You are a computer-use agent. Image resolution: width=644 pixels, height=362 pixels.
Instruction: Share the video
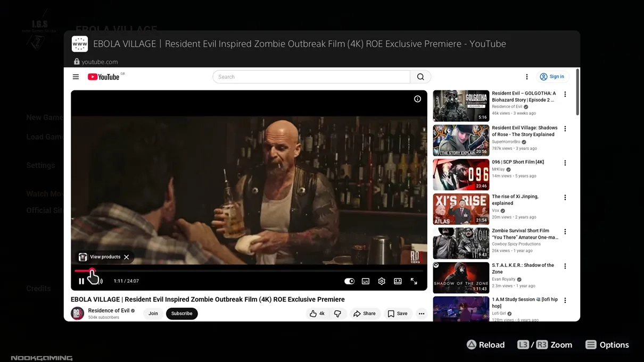365,314
